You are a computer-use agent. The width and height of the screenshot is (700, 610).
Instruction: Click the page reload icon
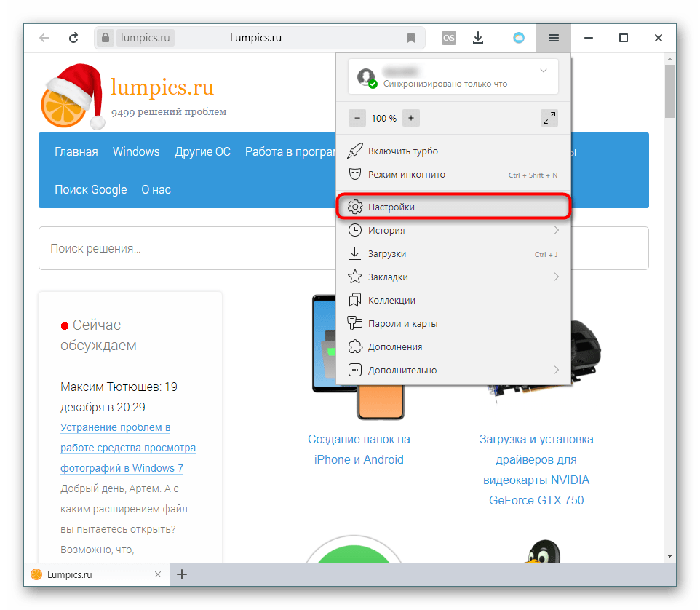[73, 38]
